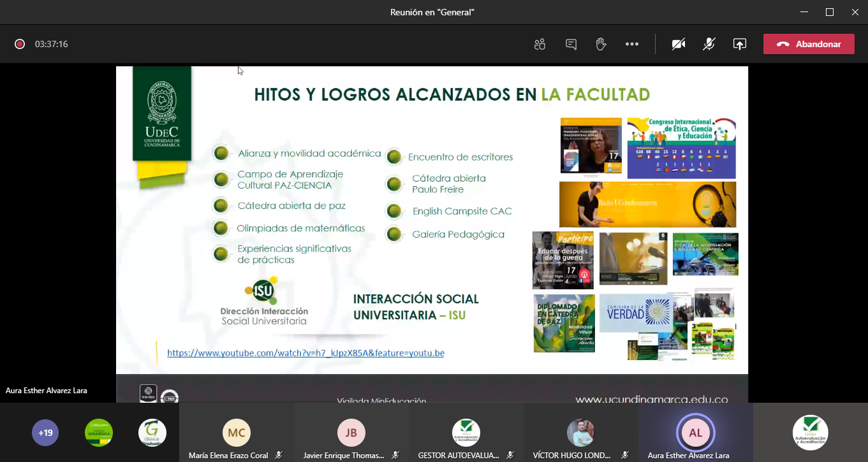Click the presenter name label Aura Esther Alvarez Lara
868x462 pixels.
click(47, 391)
